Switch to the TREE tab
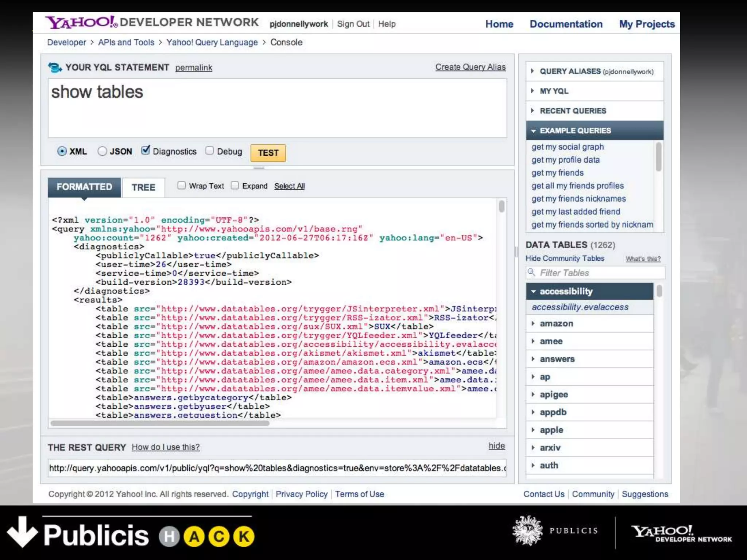This screenshot has width=747, height=560. coord(143,187)
